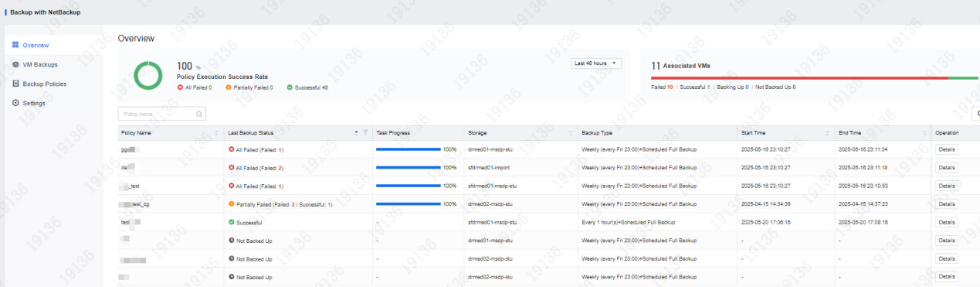Sort by End Time column

point(925,133)
